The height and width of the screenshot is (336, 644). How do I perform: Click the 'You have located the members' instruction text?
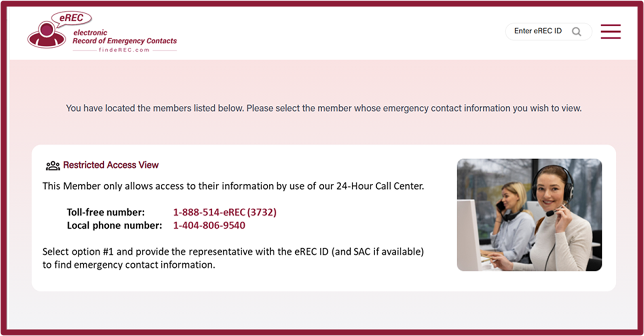pyautogui.click(x=323, y=108)
